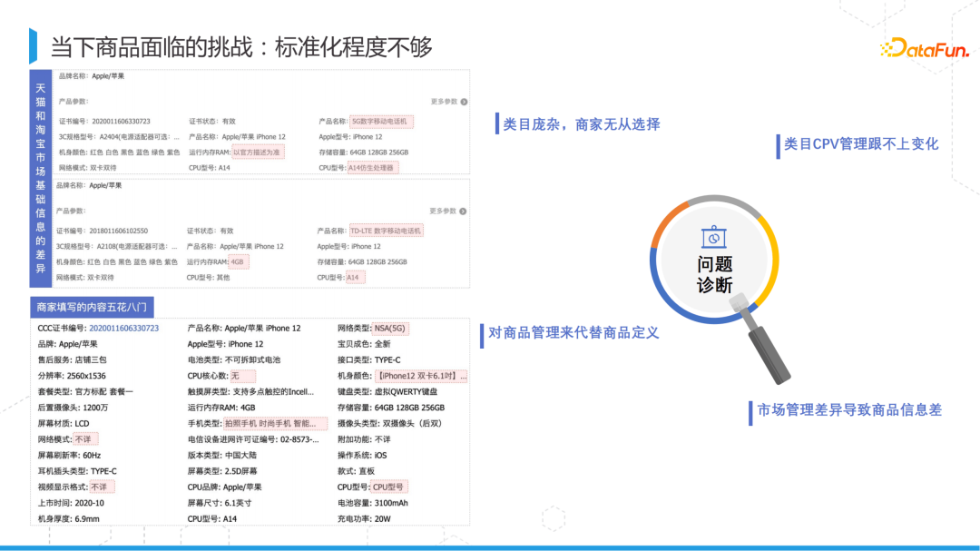Click 触摸屏类型 支持多点触控 row
Image resolution: width=980 pixels, height=551 pixels.
click(x=250, y=392)
